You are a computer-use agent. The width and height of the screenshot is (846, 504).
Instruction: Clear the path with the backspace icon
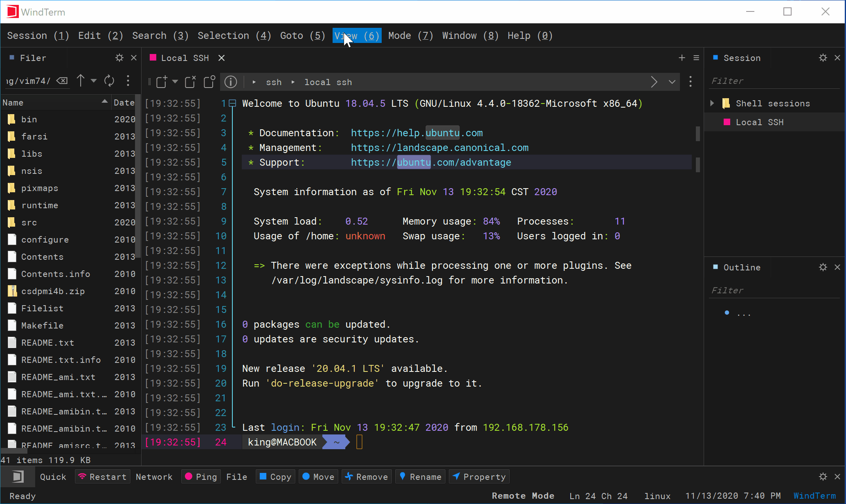(62, 81)
